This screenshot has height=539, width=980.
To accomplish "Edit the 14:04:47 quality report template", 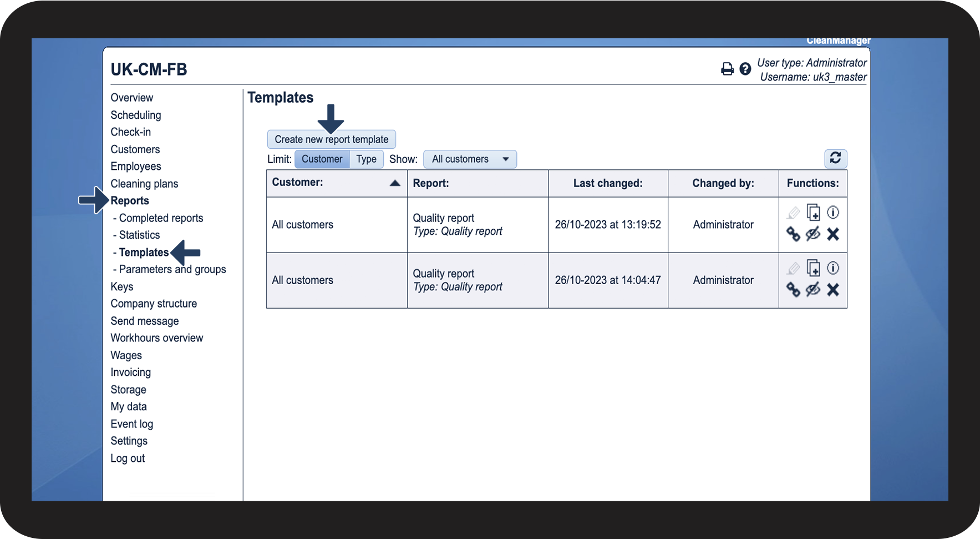I will pyautogui.click(x=793, y=268).
